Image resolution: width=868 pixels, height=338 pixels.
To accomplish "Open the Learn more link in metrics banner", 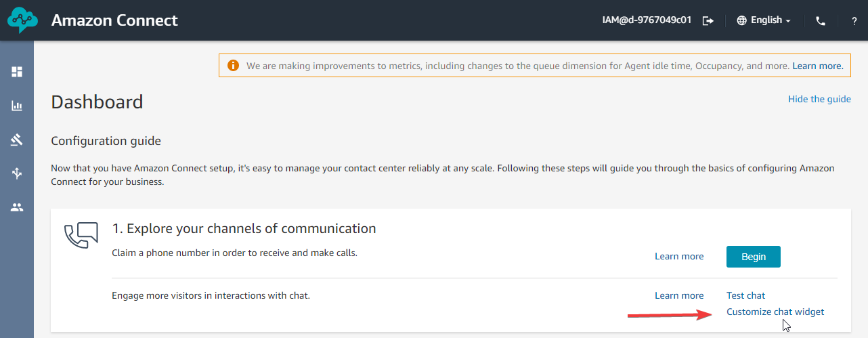I will (817, 66).
